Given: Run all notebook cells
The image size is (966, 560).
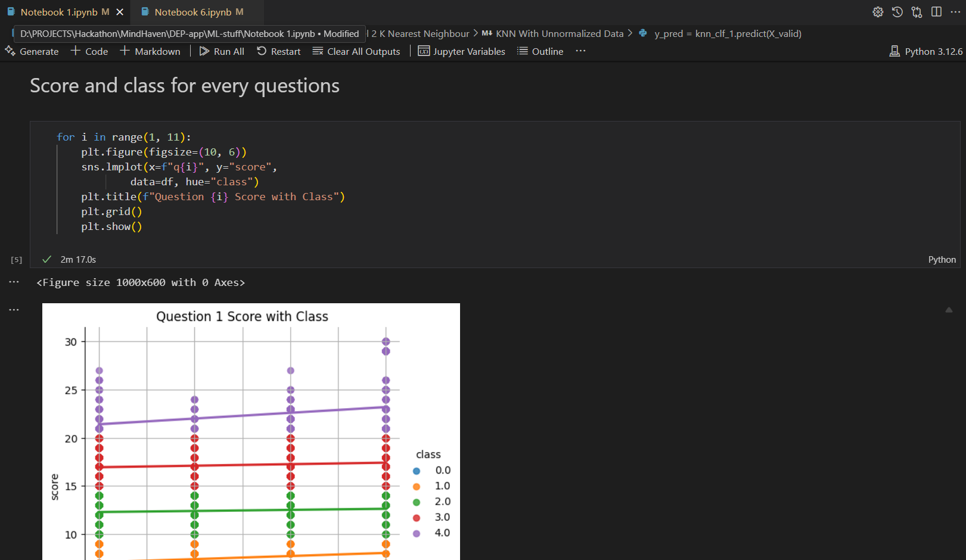Looking at the screenshot, I should 222,51.
